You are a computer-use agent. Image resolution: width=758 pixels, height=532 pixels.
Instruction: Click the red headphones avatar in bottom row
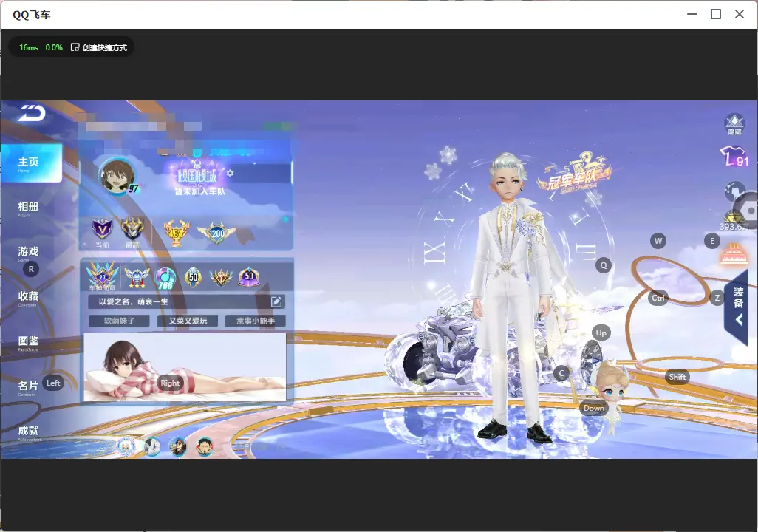pos(205,446)
